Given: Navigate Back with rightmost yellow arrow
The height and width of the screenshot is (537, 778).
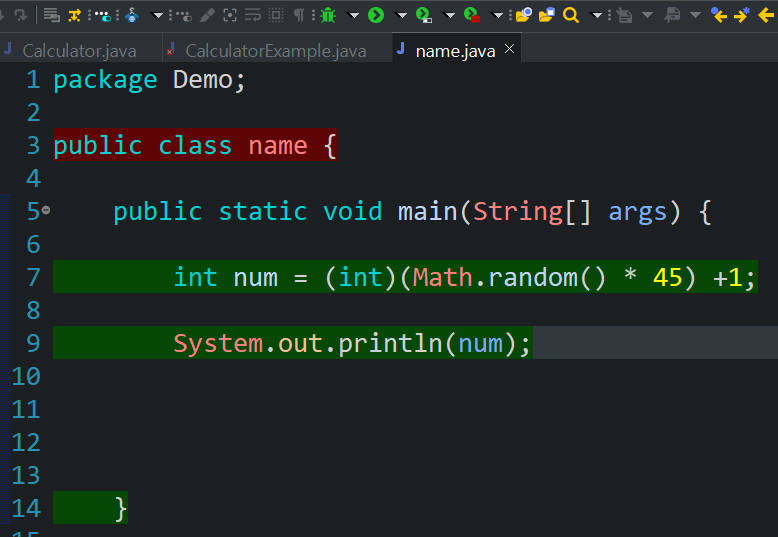Looking at the screenshot, I should pos(767,15).
